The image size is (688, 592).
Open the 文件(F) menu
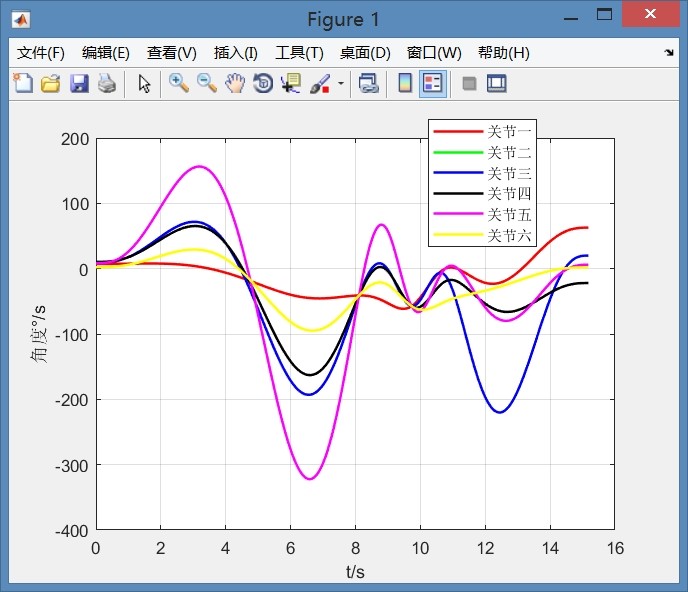(41, 53)
